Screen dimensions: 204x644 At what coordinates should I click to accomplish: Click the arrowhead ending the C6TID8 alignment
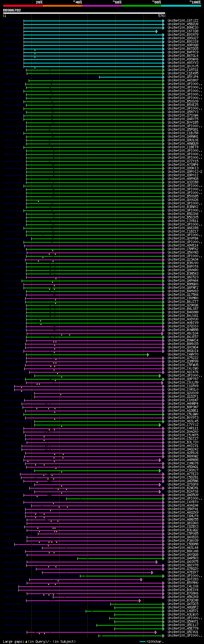pyautogui.click(x=157, y=31)
